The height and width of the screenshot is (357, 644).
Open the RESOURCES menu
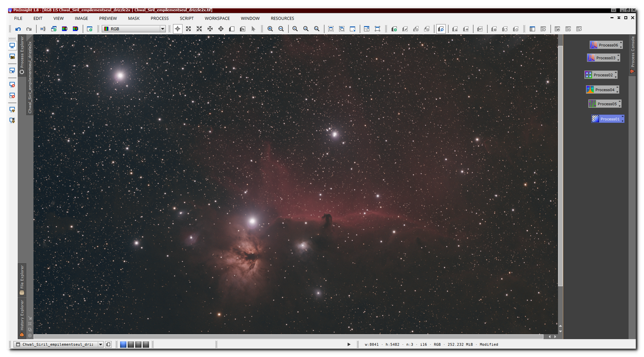[x=282, y=18]
